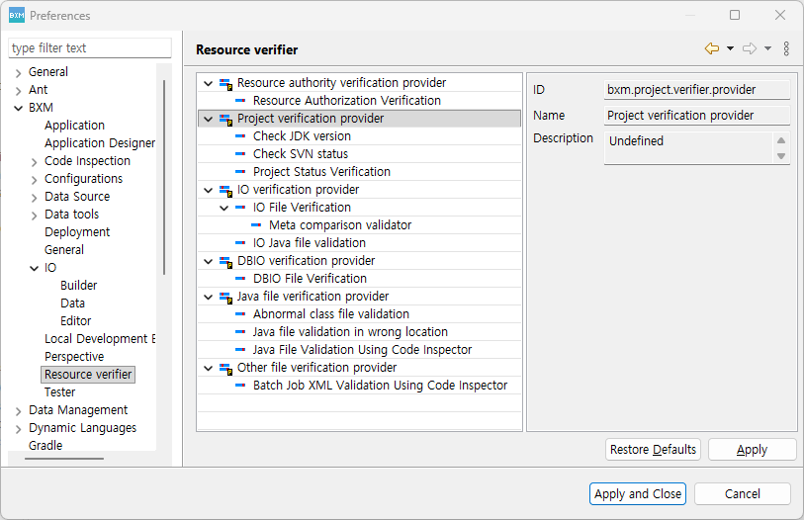Click the back navigation arrow icon
The height and width of the screenshot is (520, 804).
pos(712,49)
